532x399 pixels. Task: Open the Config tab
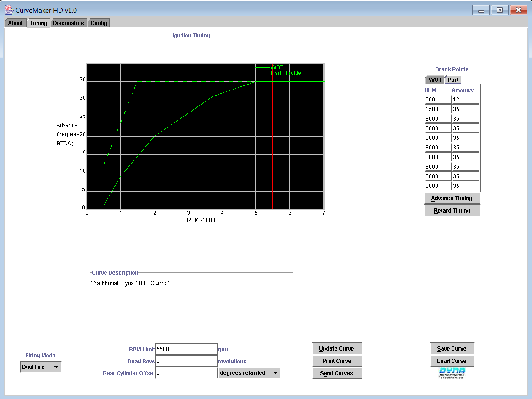[x=99, y=23]
